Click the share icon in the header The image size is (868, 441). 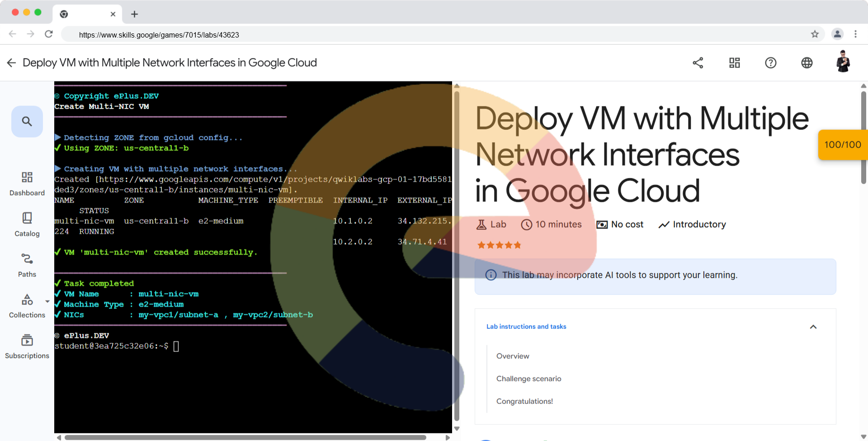698,63
